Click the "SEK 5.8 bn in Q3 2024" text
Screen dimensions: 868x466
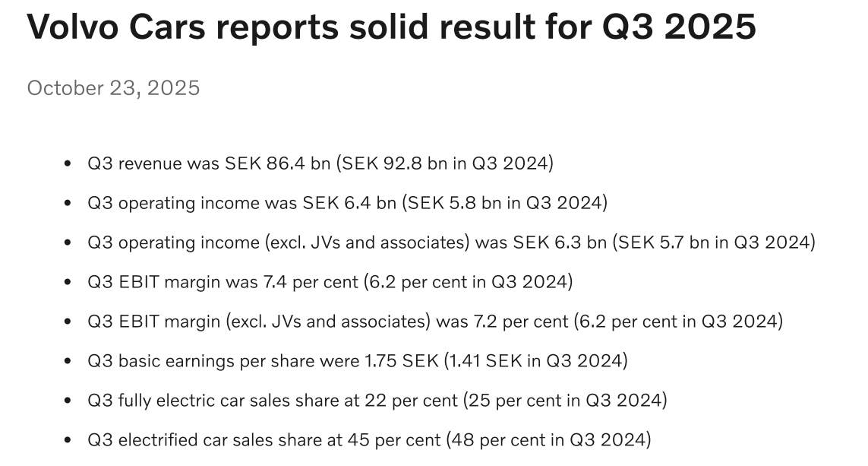pos(505,203)
